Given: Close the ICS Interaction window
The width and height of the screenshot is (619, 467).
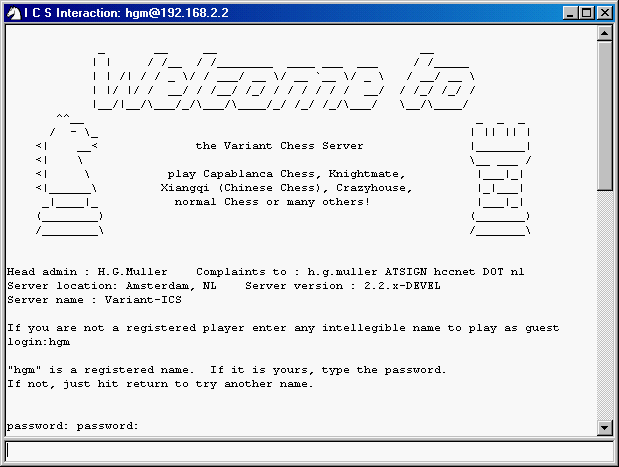Looking at the screenshot, I should (x=605, y=13).
